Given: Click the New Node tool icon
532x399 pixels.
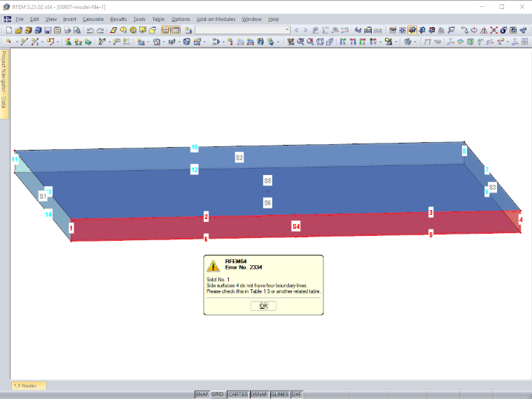Looking at the screenshot, I should click(8, 41).
